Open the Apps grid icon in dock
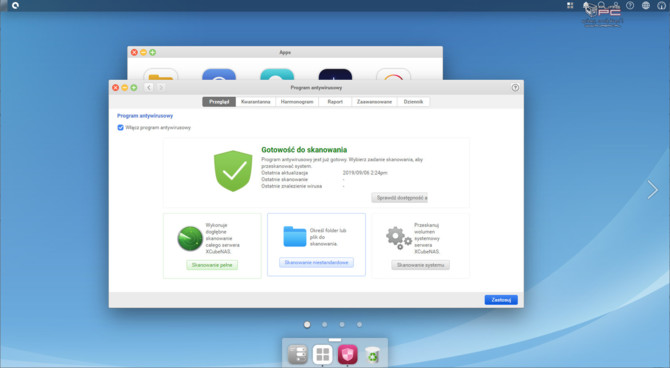Image resolution: width=670 pixels, height=368 pixels. [x=323, y=354]
